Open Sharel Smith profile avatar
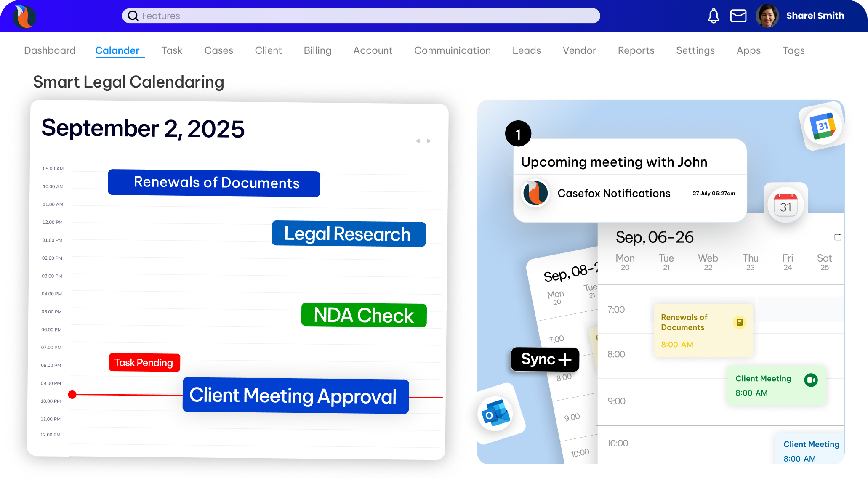The height and width of the screenshot is (478, 868). point(767,16)
